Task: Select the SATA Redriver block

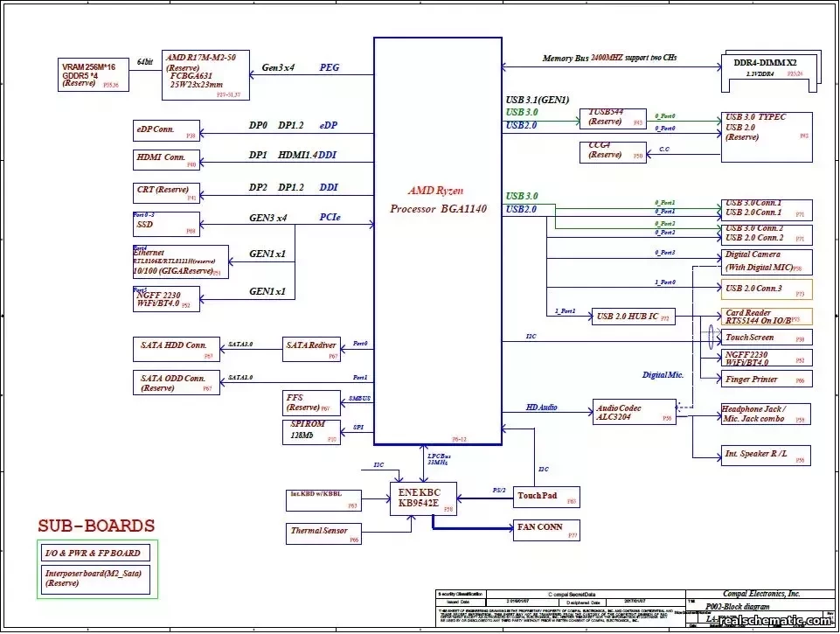Action: pyautogui.click(x=312, y=349)
